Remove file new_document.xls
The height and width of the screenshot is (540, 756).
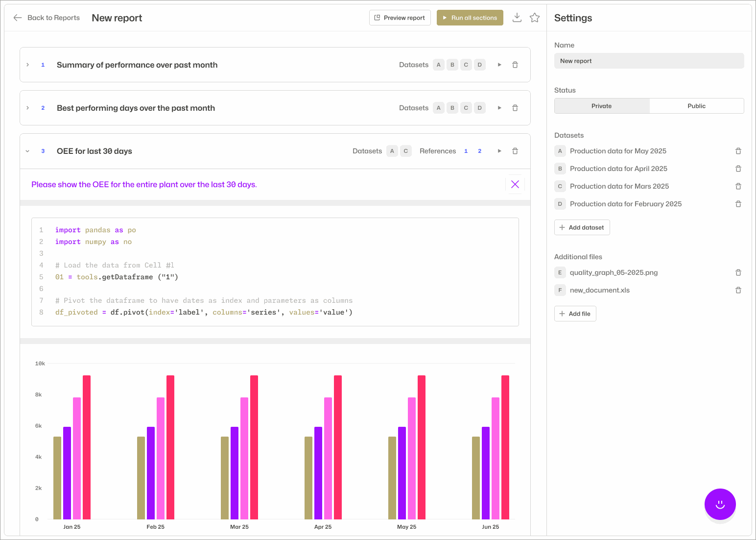(x=738, y=290)
